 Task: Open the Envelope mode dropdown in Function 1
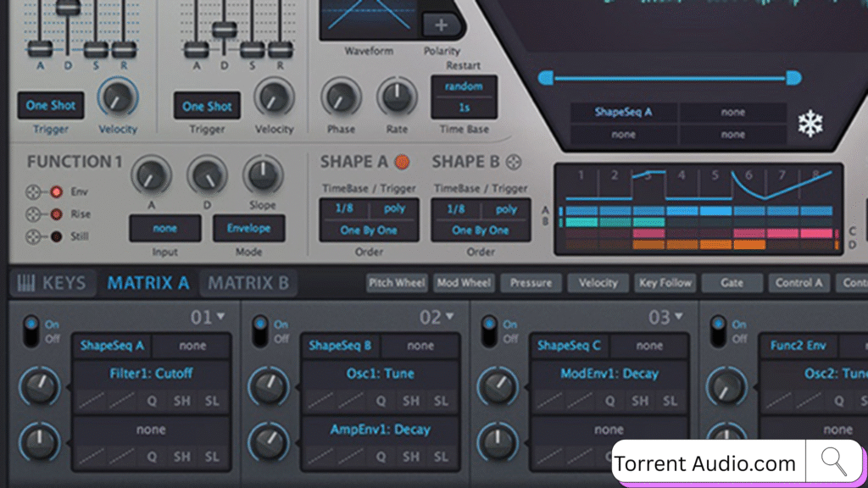(249, 229)
